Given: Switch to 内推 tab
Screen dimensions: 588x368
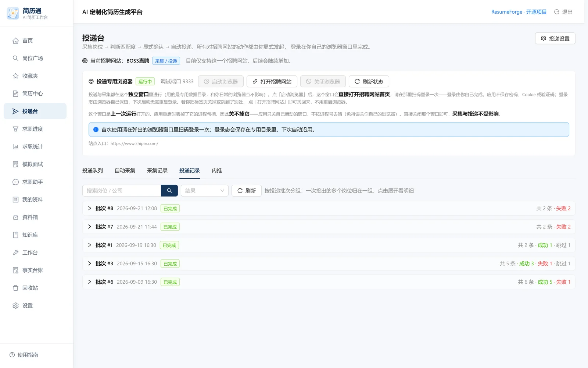Looking at the screenshot, I should point(217,170).
